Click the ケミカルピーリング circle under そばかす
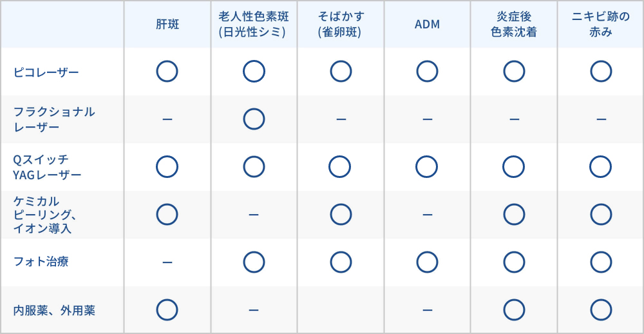This screenshot has width=644, height=334. 340,214
